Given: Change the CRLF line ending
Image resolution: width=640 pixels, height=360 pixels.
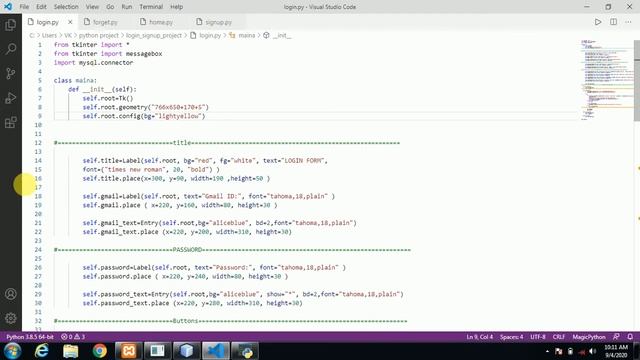Looking at the screenshot, I should pos(559,337).
